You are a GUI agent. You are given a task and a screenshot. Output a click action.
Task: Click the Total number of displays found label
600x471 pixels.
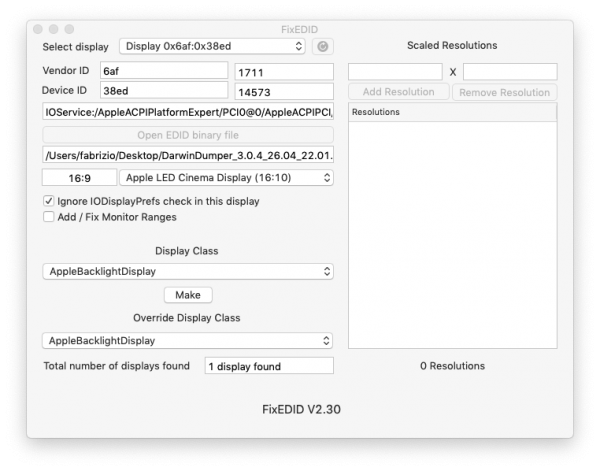point(116,366)
